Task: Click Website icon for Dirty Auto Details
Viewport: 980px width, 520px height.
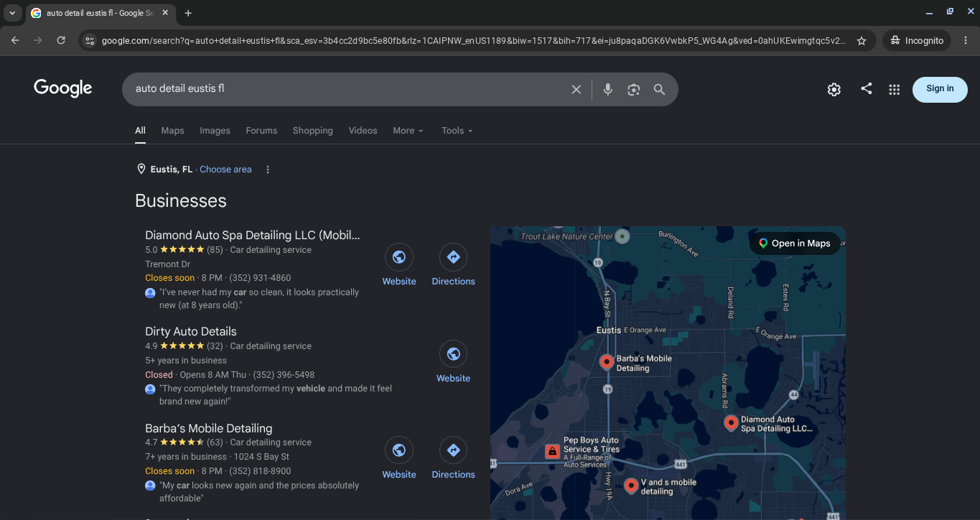Action: coord(453,354)
